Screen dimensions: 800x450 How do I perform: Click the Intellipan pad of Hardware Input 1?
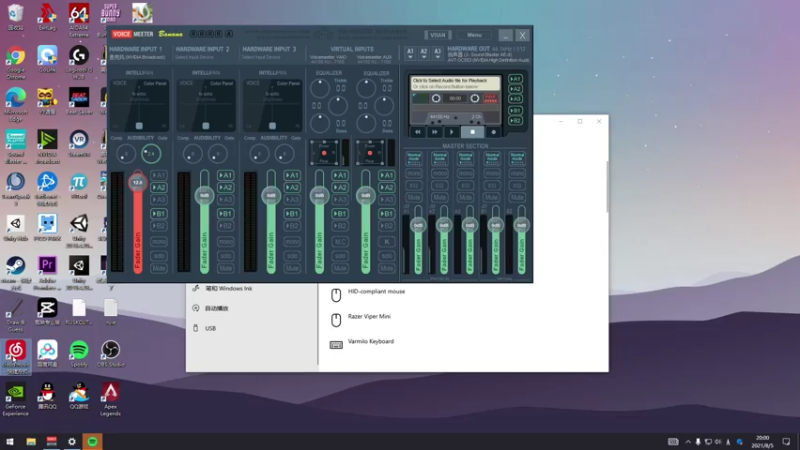139,105
